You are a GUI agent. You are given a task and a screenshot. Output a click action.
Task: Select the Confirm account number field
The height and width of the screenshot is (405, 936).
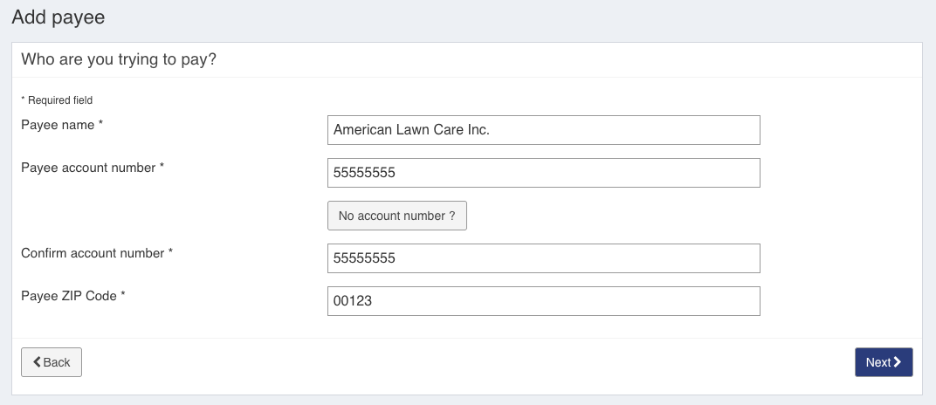543,258
